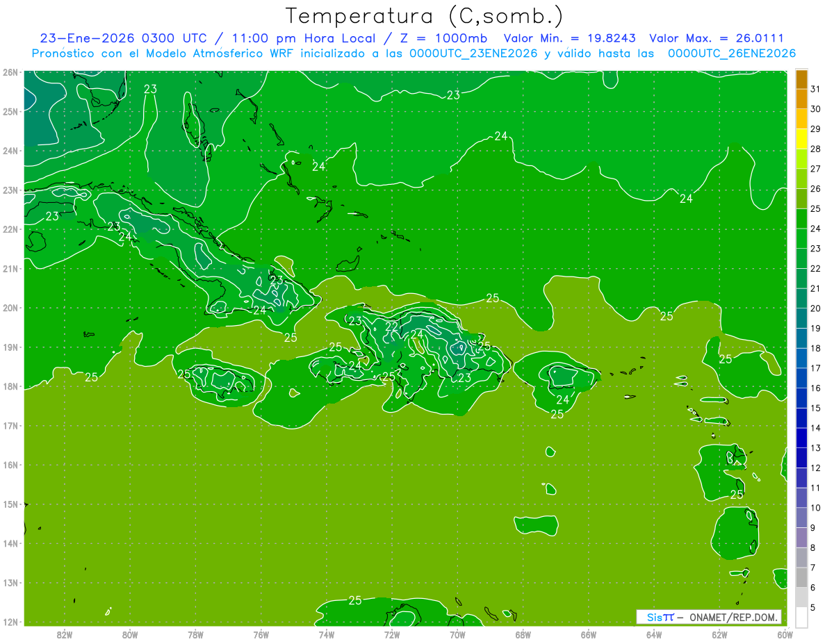Click the 15N latitude label
Screen dimensions: 834x644
pyautogui.click(x=10, y=504)
